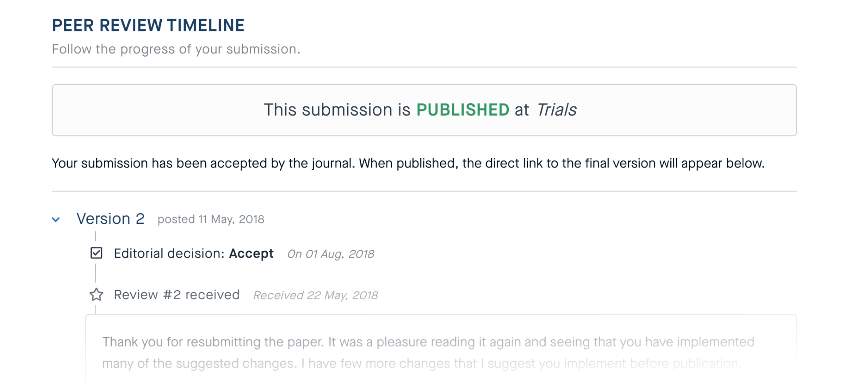Click the "Received 22 May, 2018" date
Screen dimensions: 868x386
(315, 296)
